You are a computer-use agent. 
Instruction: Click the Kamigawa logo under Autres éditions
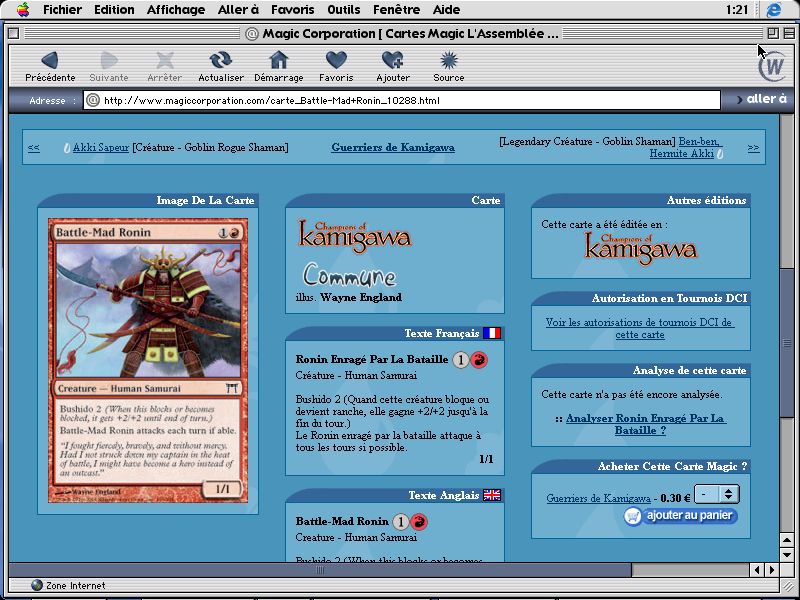click(x=640, y=248)
